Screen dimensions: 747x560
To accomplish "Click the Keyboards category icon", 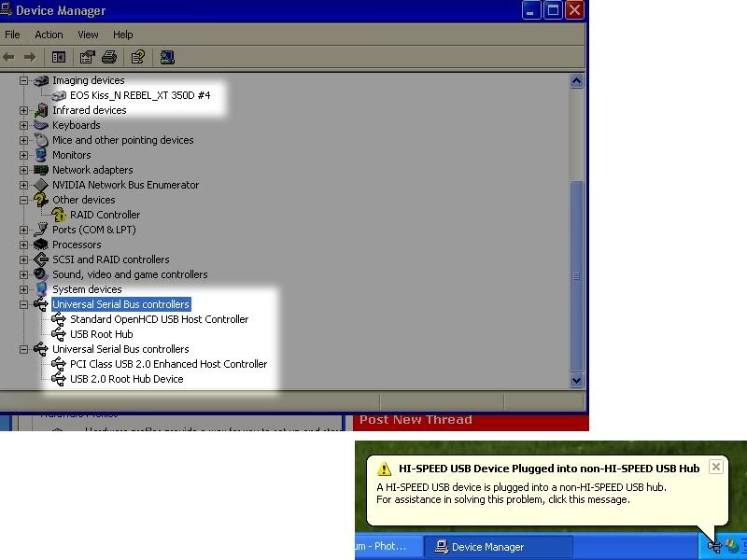I will point(41,125).
